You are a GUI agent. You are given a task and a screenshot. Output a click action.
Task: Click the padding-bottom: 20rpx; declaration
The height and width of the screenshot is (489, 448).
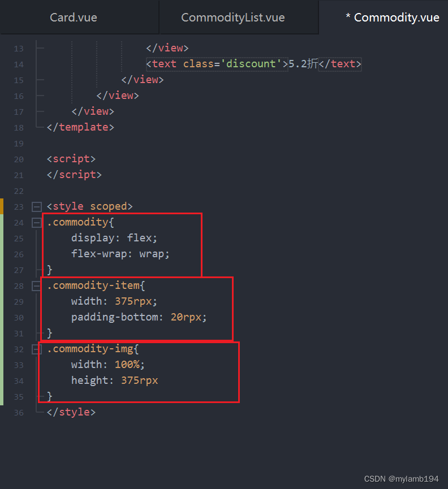coord(139,317)
